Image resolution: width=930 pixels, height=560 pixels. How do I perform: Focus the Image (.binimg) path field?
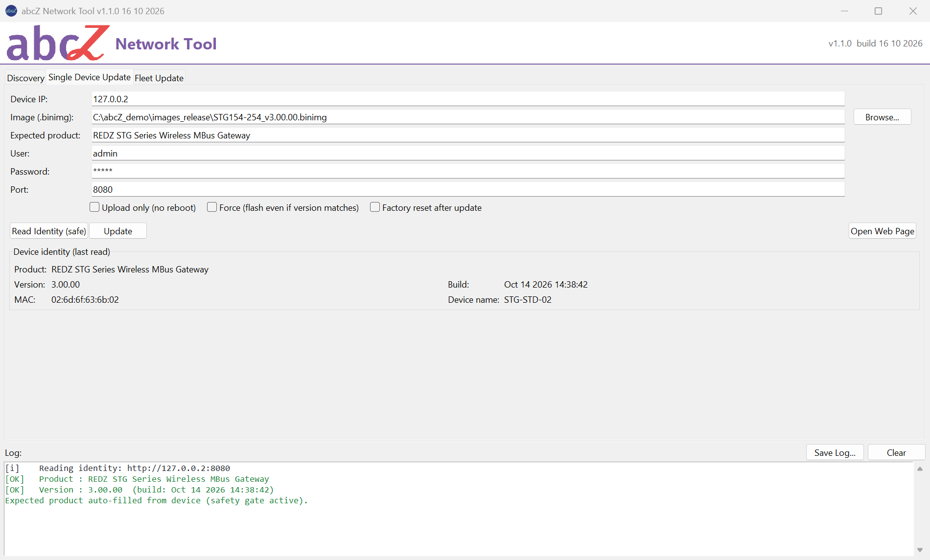[x=468, y=117]
